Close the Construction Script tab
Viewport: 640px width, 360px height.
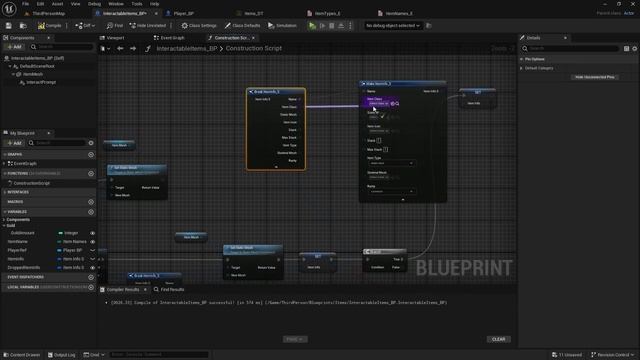point(253,38)
